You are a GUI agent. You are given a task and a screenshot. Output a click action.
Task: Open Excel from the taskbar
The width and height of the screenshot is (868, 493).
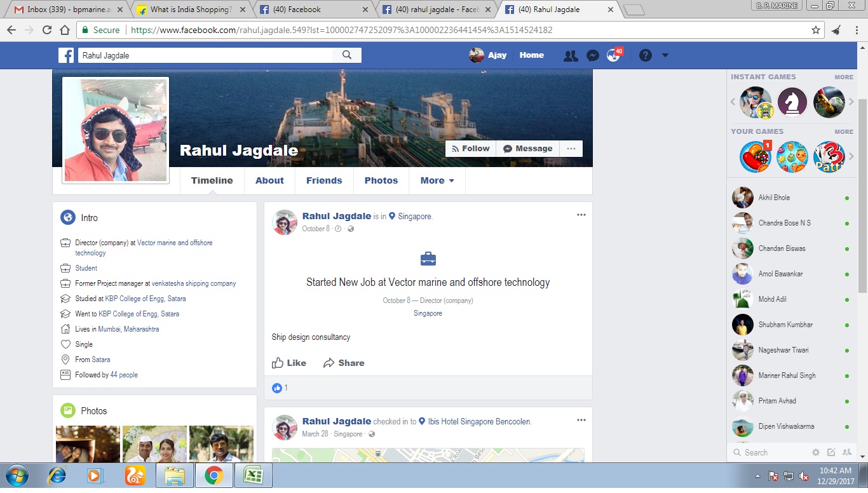pyautogui.click(x=254, y=475)
